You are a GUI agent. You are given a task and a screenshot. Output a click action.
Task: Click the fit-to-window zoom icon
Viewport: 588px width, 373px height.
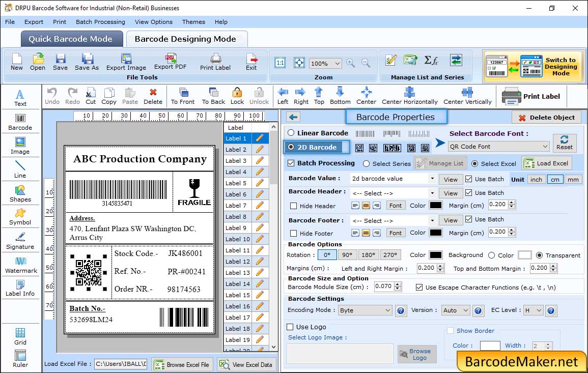pos(299,63)
